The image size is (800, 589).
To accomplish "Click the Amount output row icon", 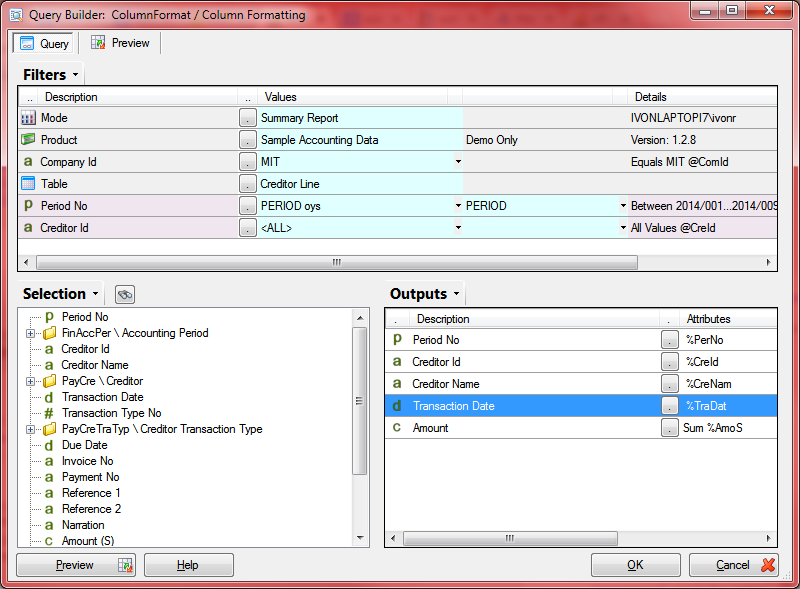I will pyautogui.click(x=397, y=428).
